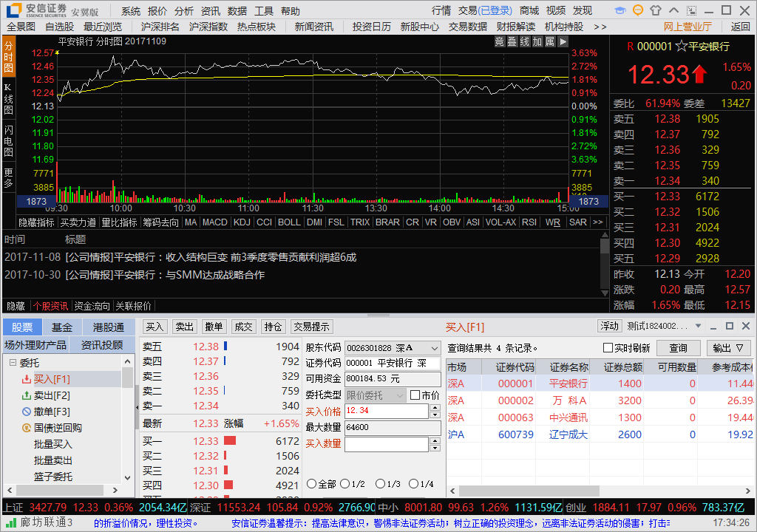This screenshot has width=757, height=532.
Task: Click the shrink-to-corner window icon
Action: pyautogui.click(x=691, y=10)
